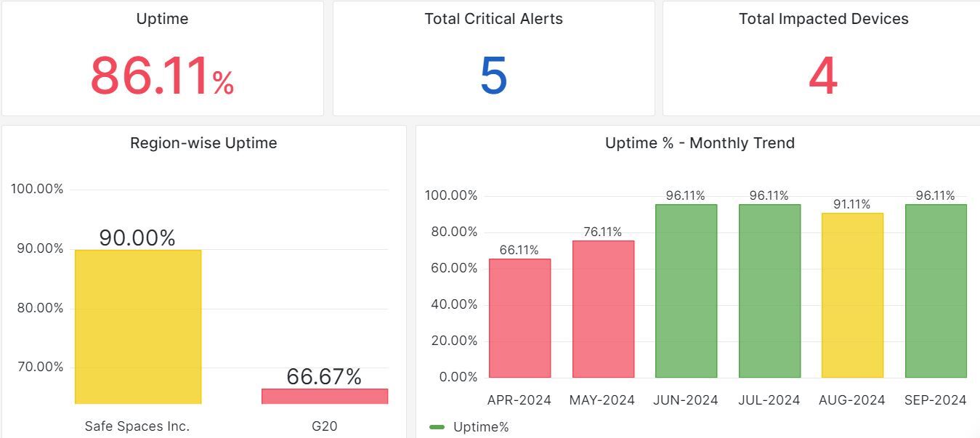Open the 86.11% Uptime value

coord(162,77)
